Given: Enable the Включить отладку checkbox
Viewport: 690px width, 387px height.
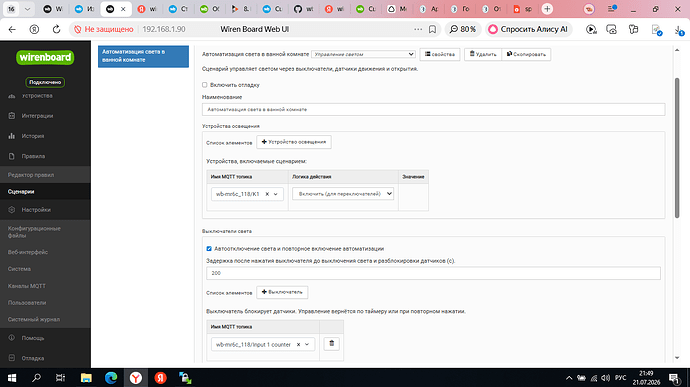Looking at the screenshot, I should (x=205, y=85).
